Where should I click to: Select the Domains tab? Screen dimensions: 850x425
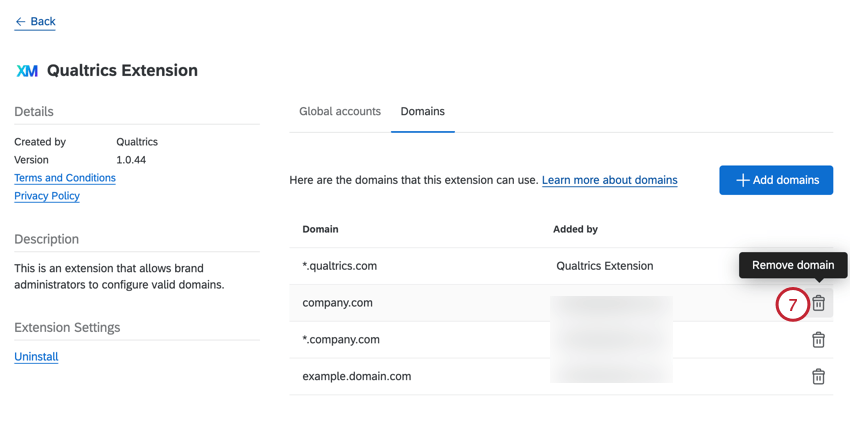click(x=422, y=112)
